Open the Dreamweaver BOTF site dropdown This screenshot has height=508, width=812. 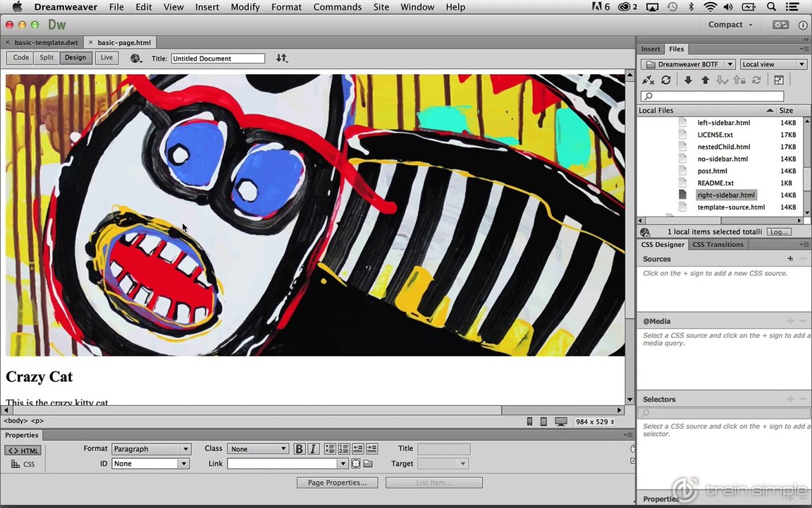(688, 64)
